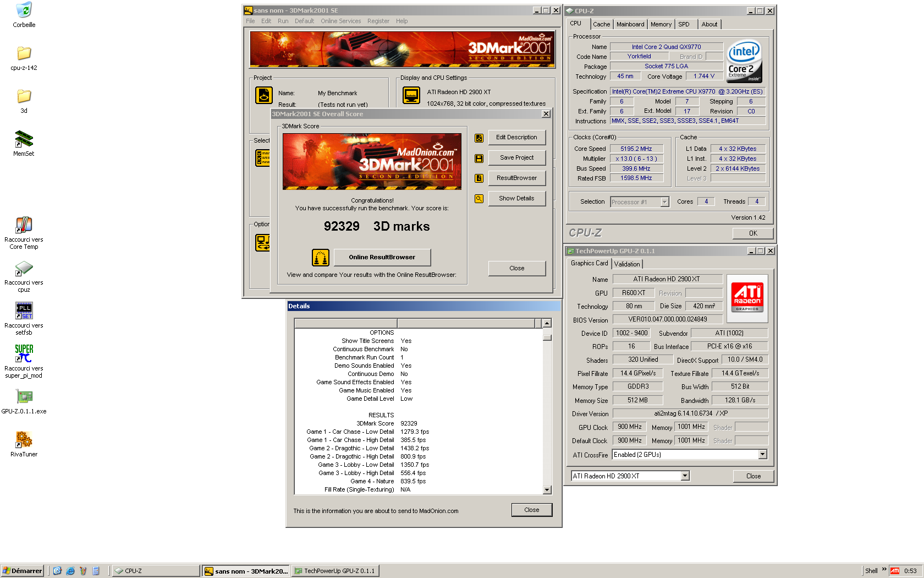The height and width of the screenshot is (578, 924).
Task: Switch to the About tab in CPU-Z
Action: 710,24
